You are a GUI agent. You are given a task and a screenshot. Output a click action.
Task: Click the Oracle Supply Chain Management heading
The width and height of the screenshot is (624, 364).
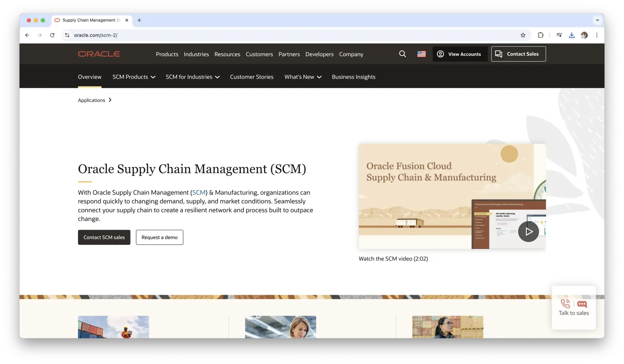pyautogui.click(x=192, y=169)
